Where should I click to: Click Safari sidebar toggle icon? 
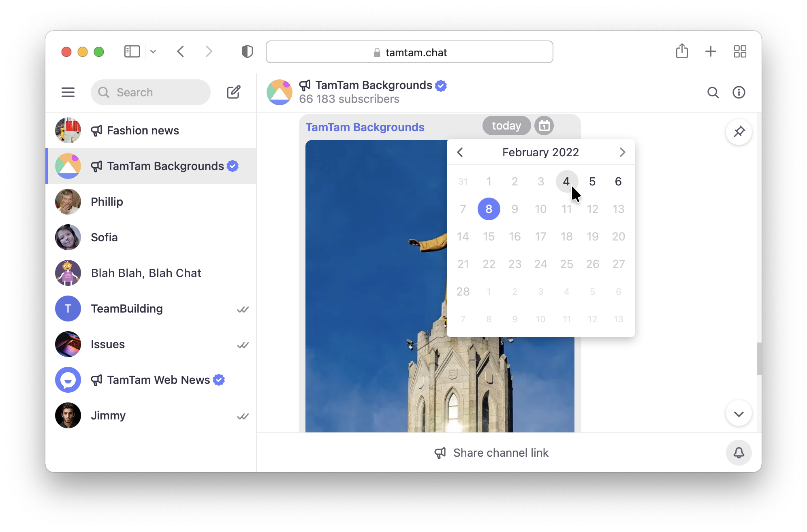(x=132, y=51)
